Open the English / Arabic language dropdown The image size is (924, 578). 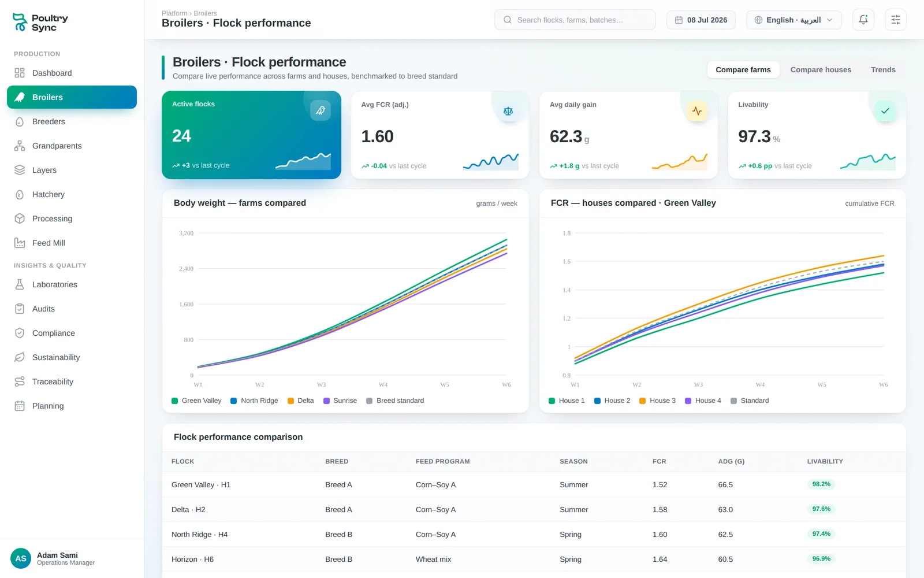click(793, 20)
